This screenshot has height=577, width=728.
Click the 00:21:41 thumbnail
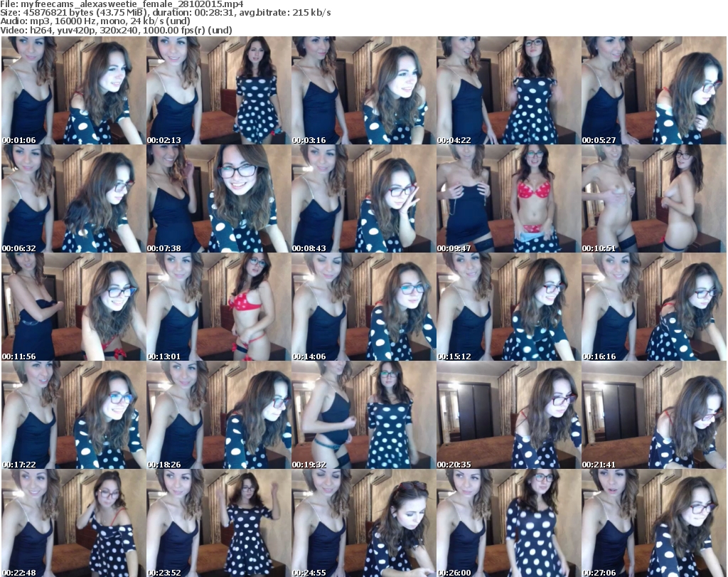[654, 415]
